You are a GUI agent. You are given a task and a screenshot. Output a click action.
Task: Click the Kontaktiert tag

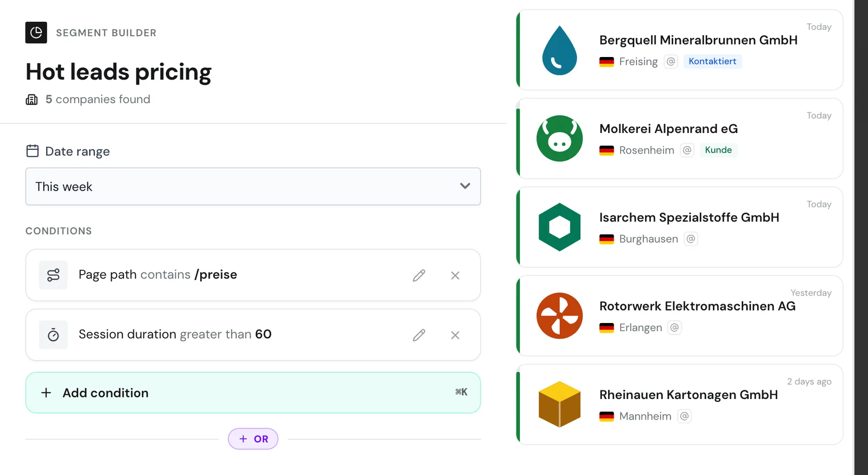[x=712, y=61]
